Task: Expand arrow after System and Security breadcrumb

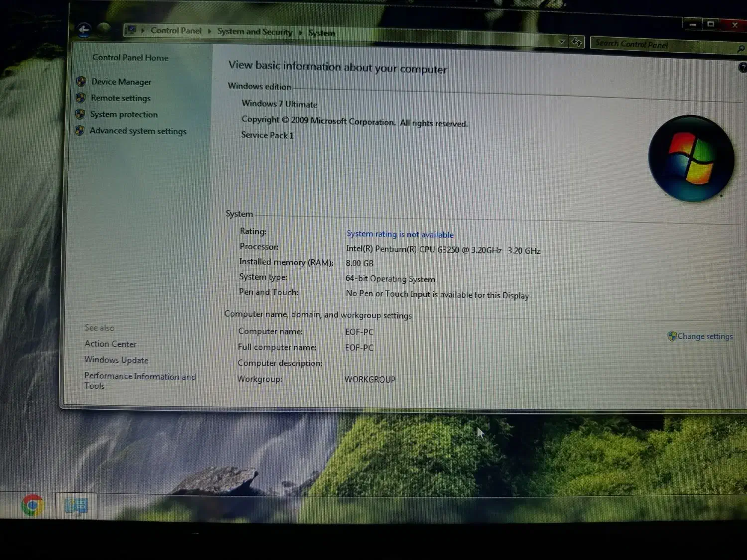Action: (x=301, y=33)
